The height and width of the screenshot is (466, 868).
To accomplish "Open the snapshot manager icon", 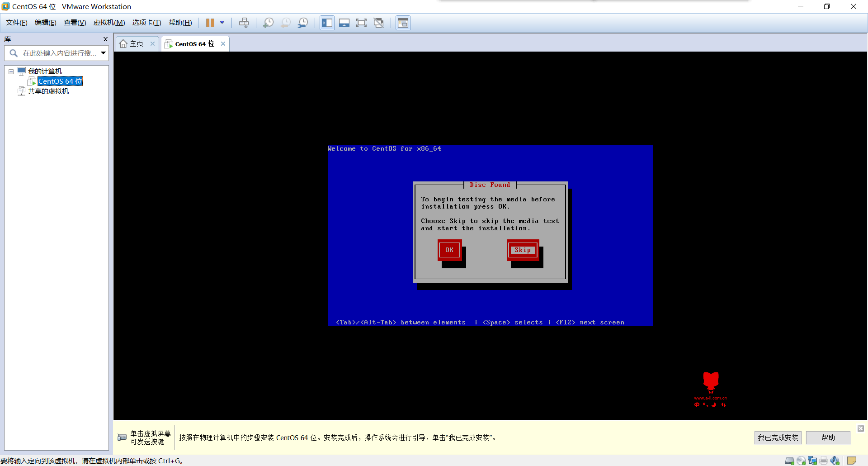I will [x=303, y=23].
